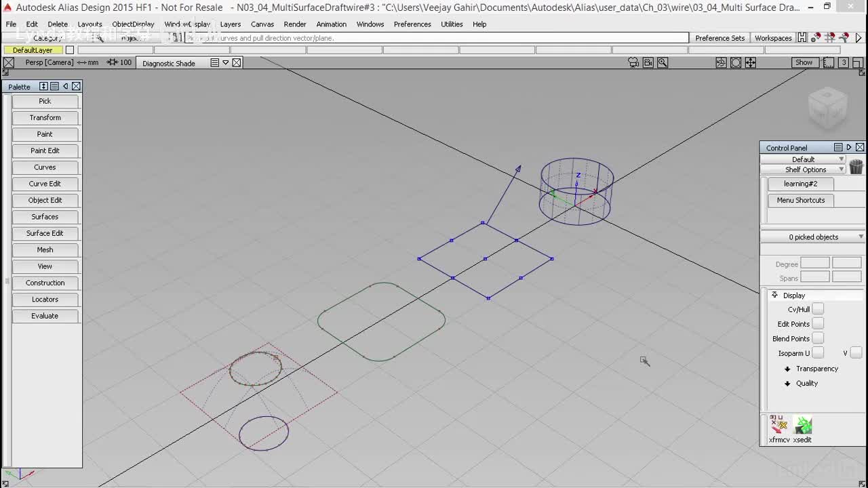Open the Diagnostic Shade list menu icon
This screenshot has height=488, width=868.
point(214,62)
